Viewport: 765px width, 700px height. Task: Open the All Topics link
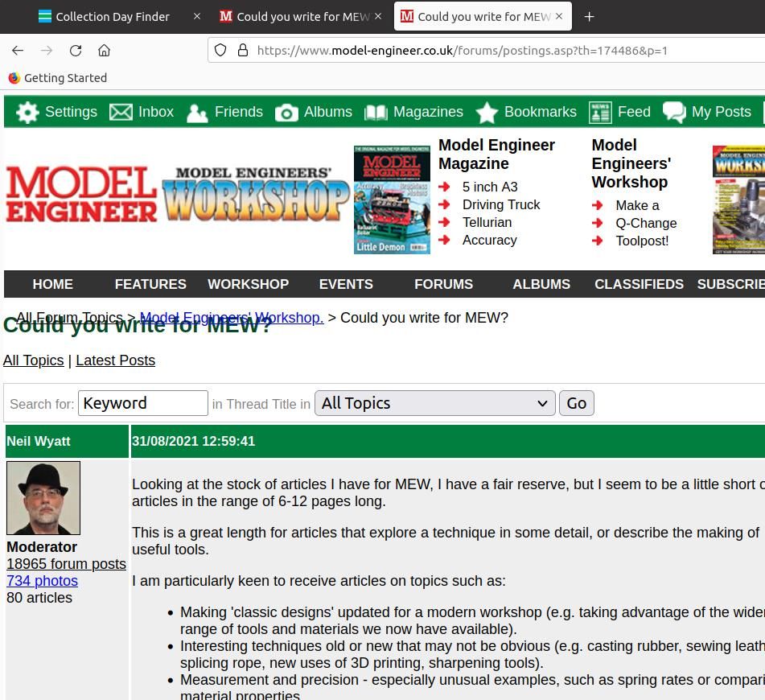pos(33,360)
